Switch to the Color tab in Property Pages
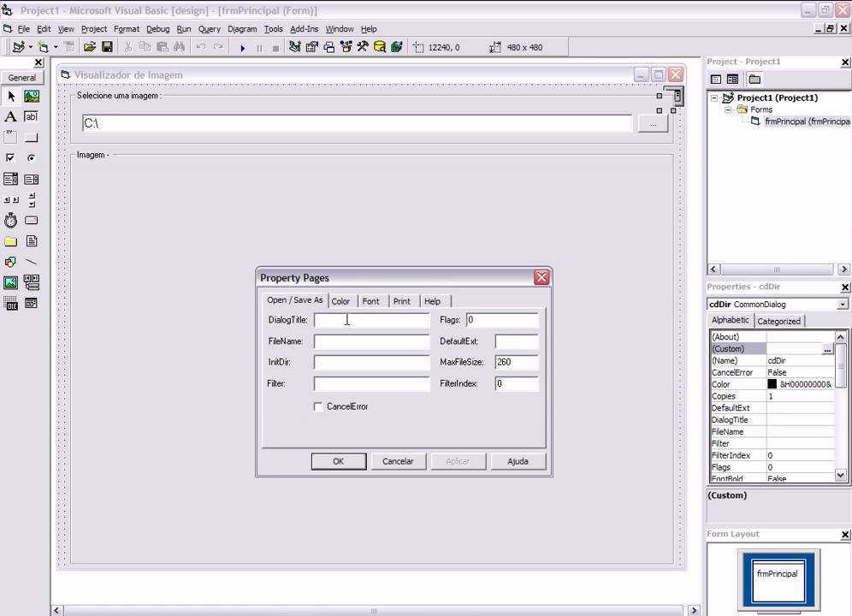The image size is (852, 616). (340, 301)
